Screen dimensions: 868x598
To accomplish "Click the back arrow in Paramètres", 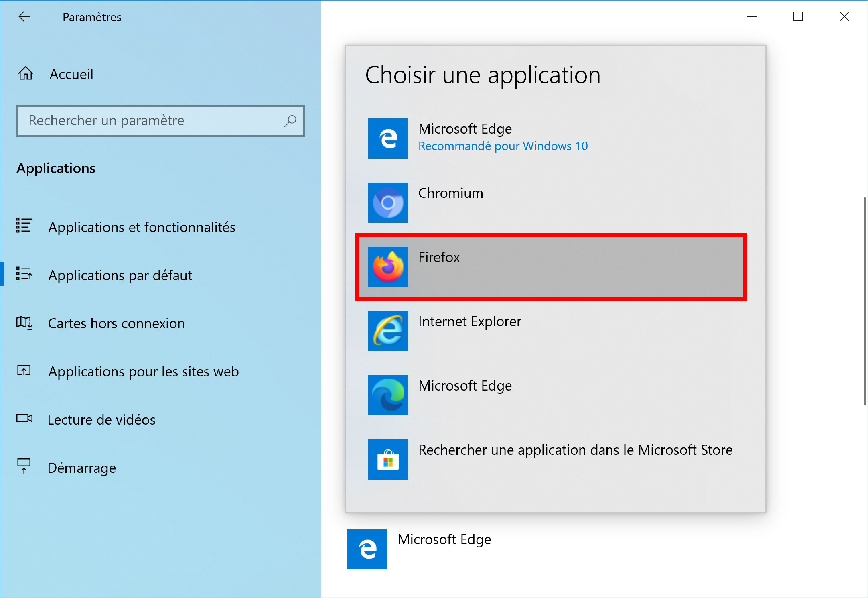I will 24,16.
